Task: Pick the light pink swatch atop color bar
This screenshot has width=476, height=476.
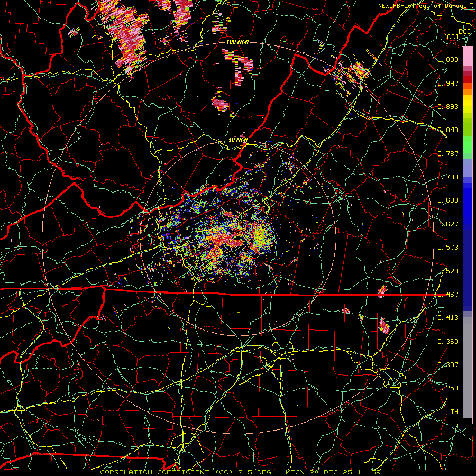Action: 467,57
